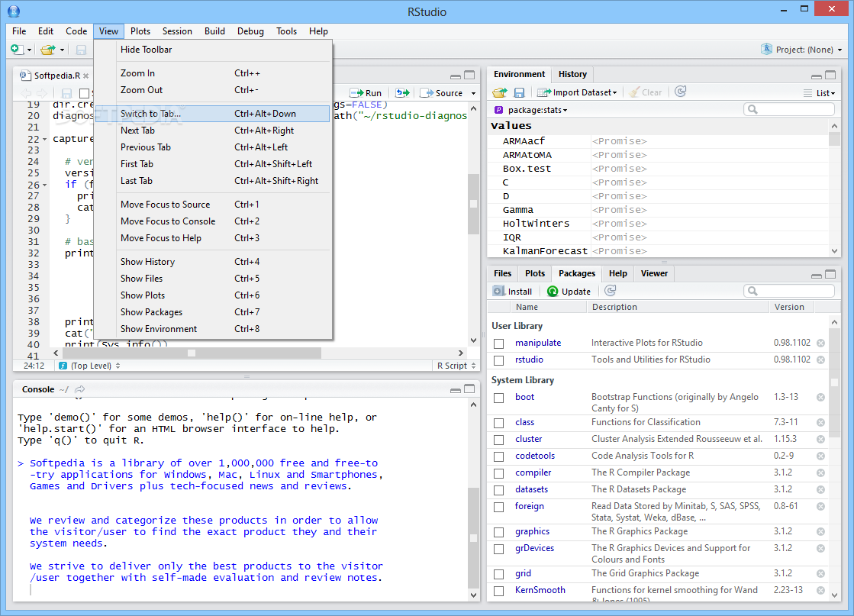This screenshot has width=854, height=616.
Task: Check the rstudio package checkbox
Action: pos(498,360)
